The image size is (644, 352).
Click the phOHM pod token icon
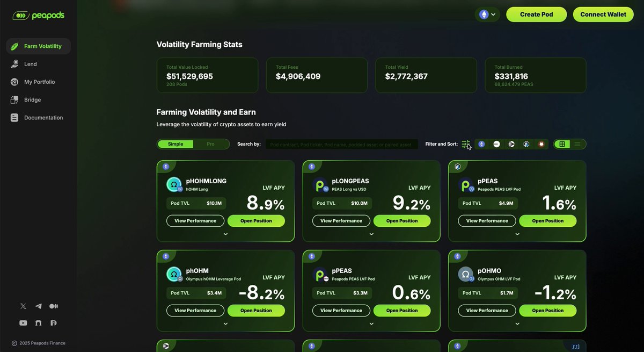coord(174,274)
